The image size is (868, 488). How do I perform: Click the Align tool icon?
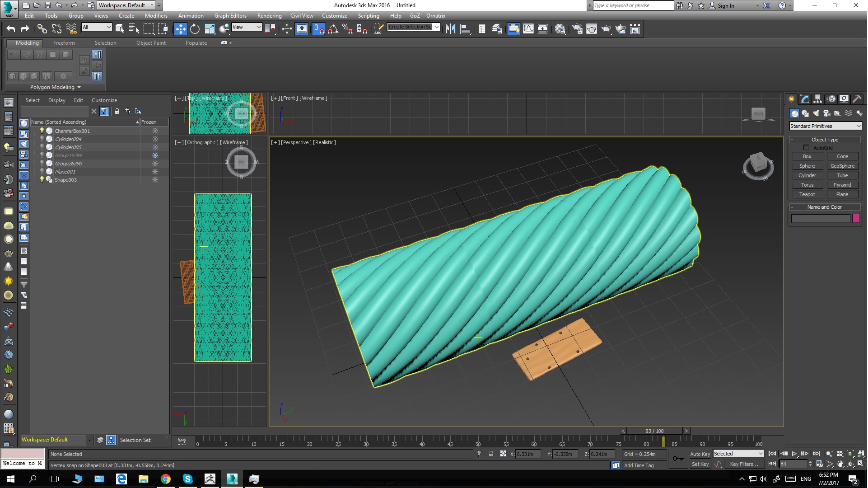(465, 29)
